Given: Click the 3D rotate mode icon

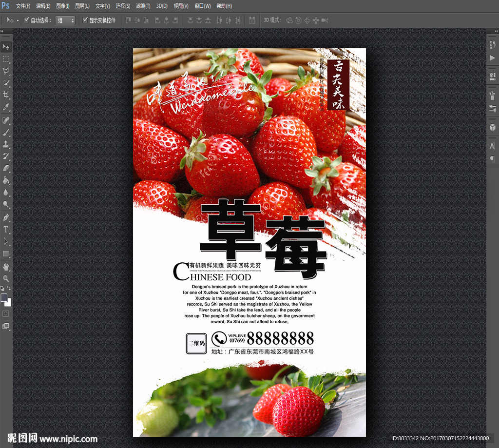Looking at the screenshot, I should point(289,20).
